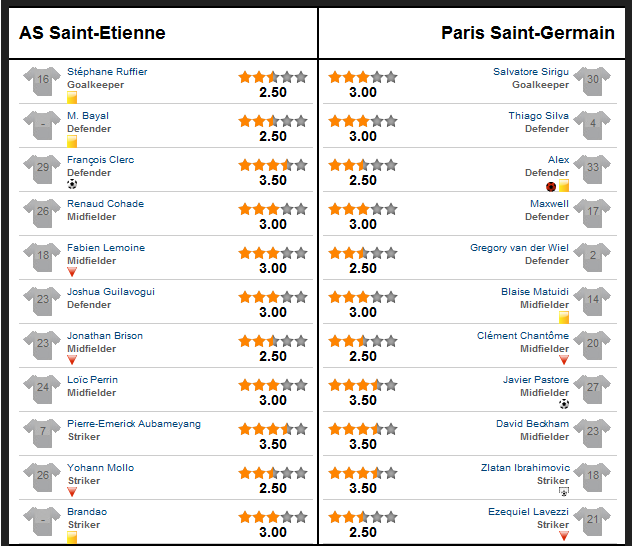Open the Thiago Silva player link

click(x=538, y=116)
